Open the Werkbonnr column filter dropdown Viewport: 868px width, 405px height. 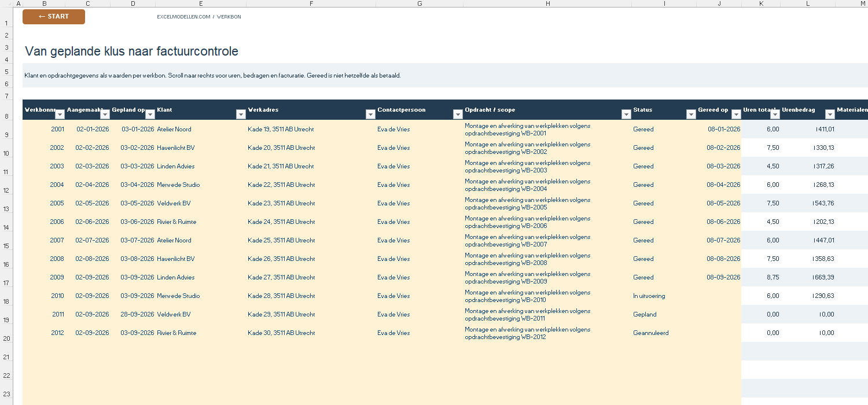point(60,115)
